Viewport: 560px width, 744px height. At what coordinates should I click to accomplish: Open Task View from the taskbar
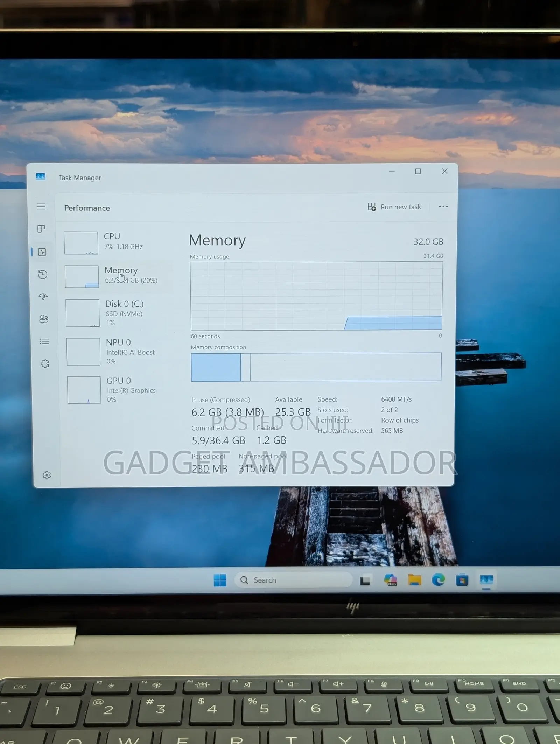pyautogui.click(x=365, y=580)
